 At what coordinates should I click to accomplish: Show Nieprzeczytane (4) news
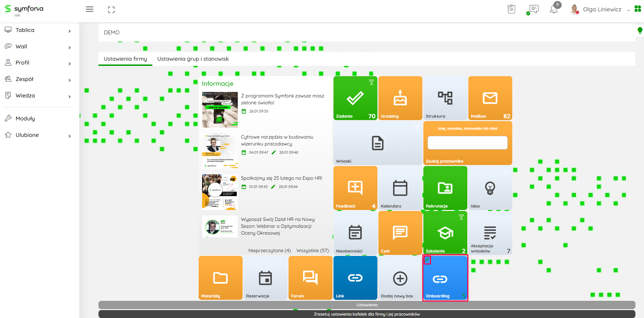pyautogui.click(x=269, y=250)
